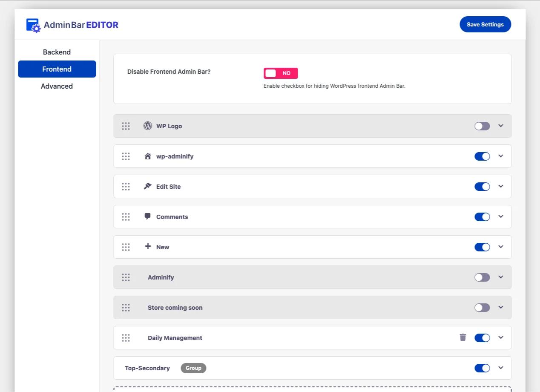Image resolution: width=540 pixels, height=392 pixels.
Task: Click drag handle of wp-adminify row
Action: (x=126, y=156)
